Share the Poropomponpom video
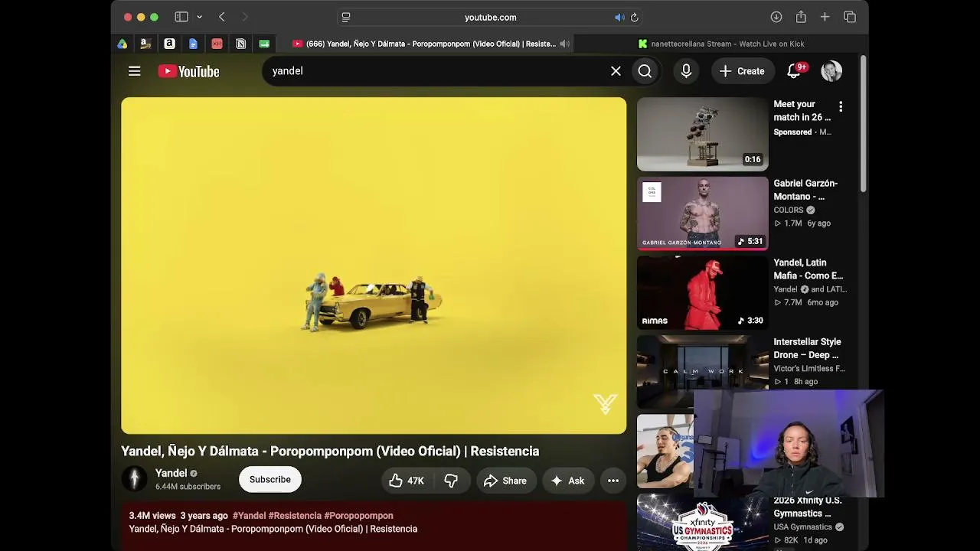Screen dimensions: 980x551 point(505,481)
